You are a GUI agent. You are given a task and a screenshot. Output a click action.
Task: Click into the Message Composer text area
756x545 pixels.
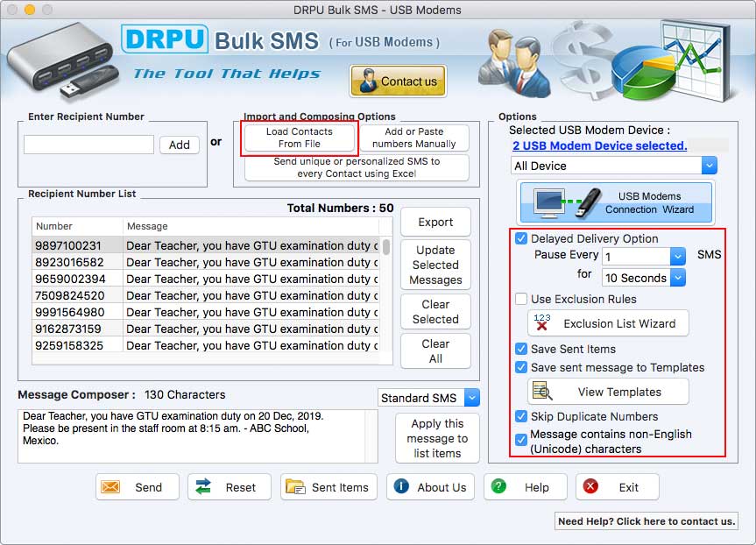click(198, 436)
